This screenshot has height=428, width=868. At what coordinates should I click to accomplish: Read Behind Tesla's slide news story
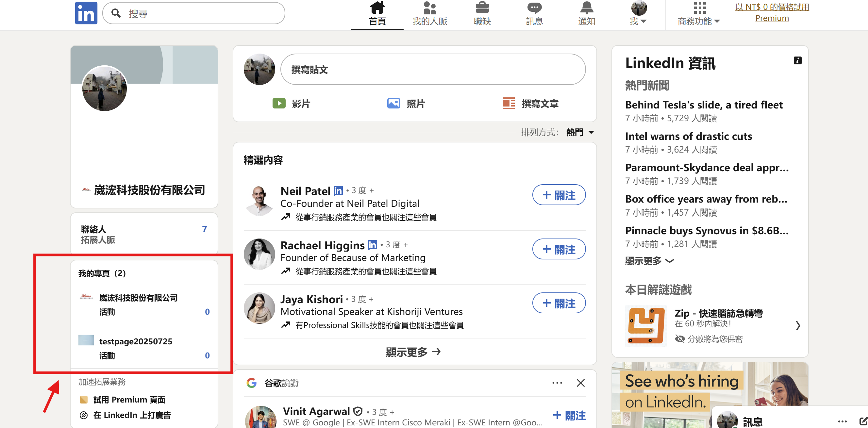704,105
